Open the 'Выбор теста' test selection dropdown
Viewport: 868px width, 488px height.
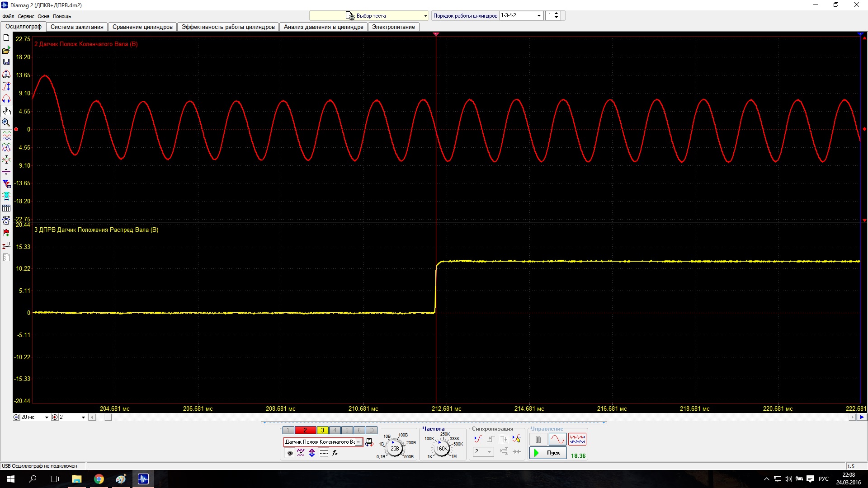coord(369,16)
